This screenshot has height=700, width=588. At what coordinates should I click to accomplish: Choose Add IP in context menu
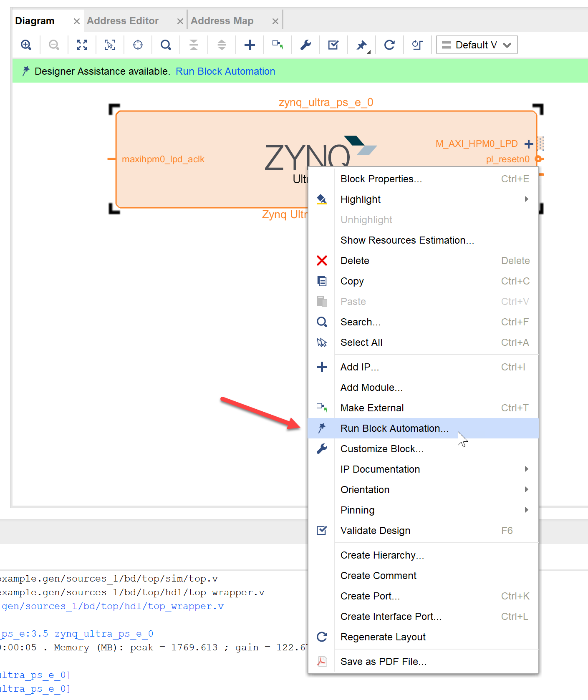pyautogui.click(x=423, y=367)
